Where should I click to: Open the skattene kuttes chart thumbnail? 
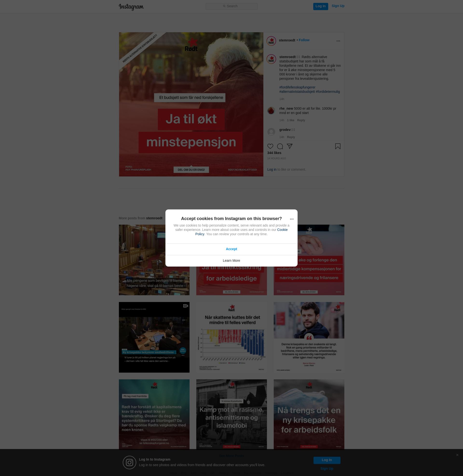coord(231,337)
